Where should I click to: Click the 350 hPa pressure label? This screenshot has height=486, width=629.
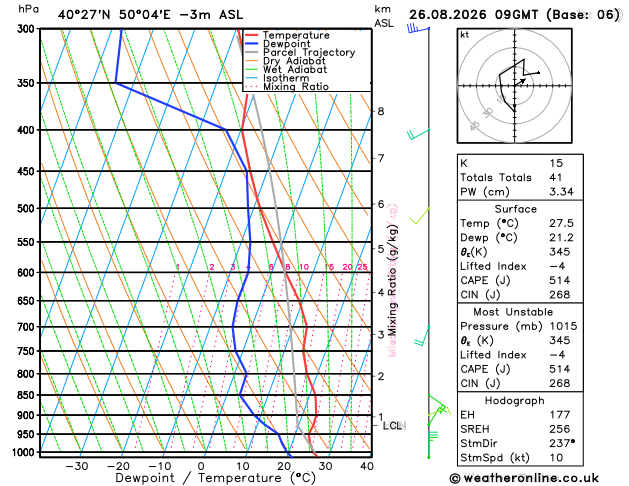pyautogui.click(x=28, y=83)
